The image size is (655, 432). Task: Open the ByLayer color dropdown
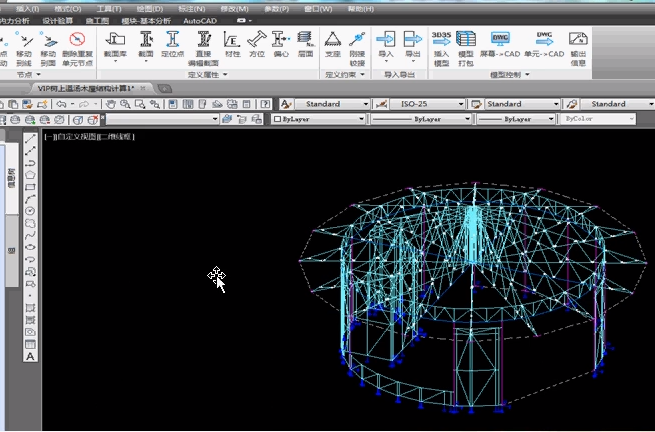point(318,119)
